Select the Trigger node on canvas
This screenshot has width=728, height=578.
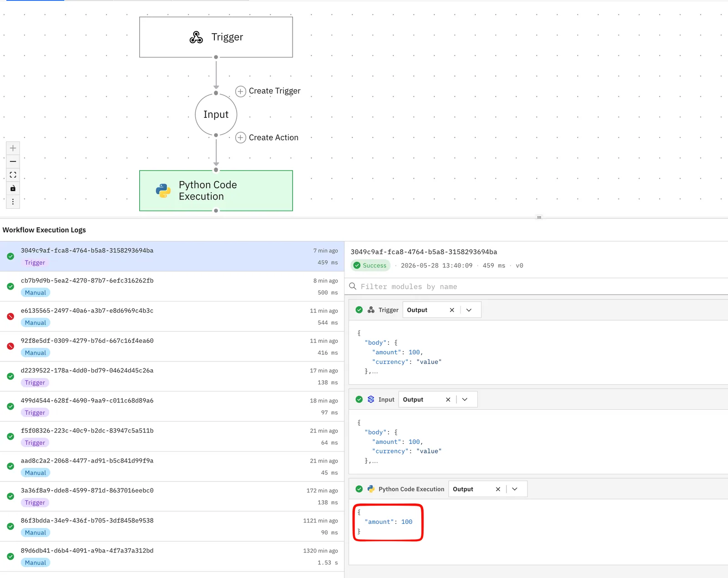216,37
